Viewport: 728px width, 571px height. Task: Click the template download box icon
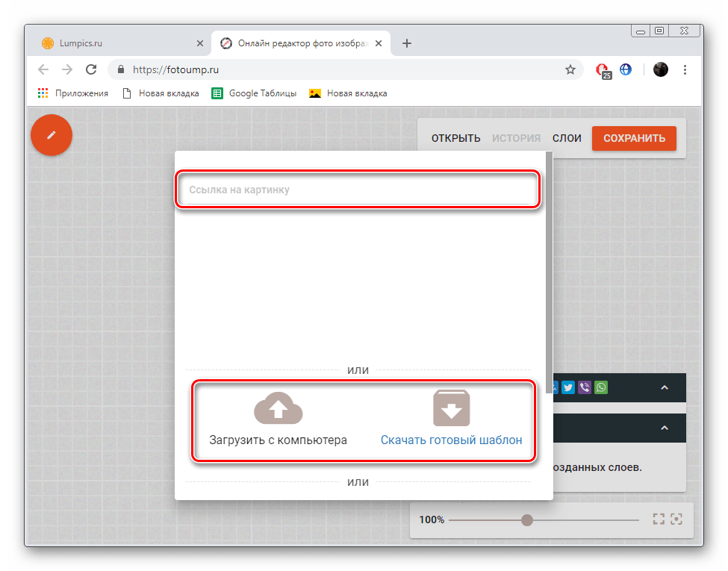pyautogui.click(x=451, y=408)
